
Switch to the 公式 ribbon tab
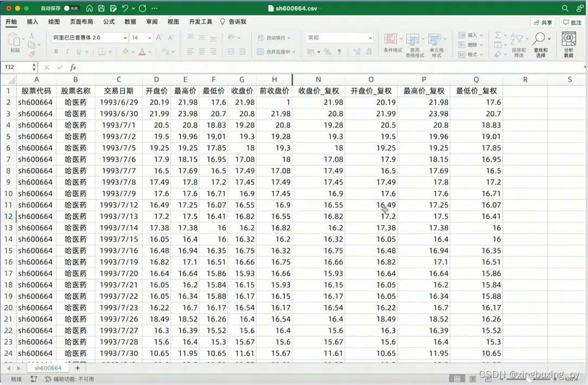(108, 22)
